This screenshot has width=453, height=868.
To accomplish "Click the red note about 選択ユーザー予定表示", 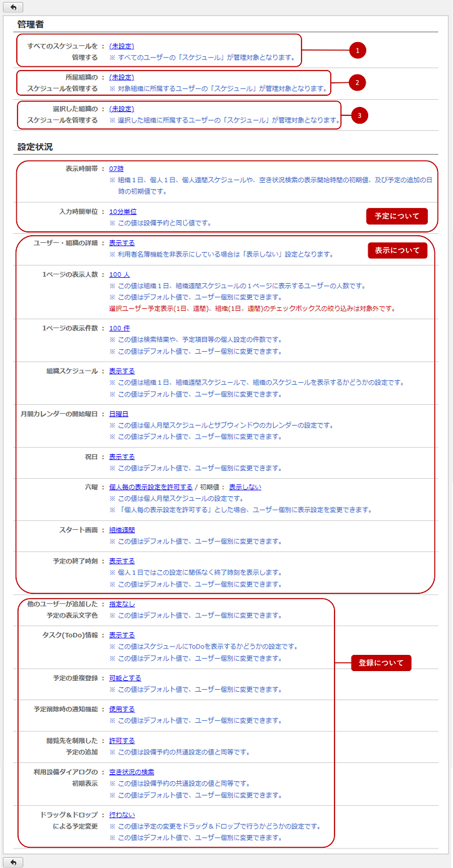I will pos(252,308).
